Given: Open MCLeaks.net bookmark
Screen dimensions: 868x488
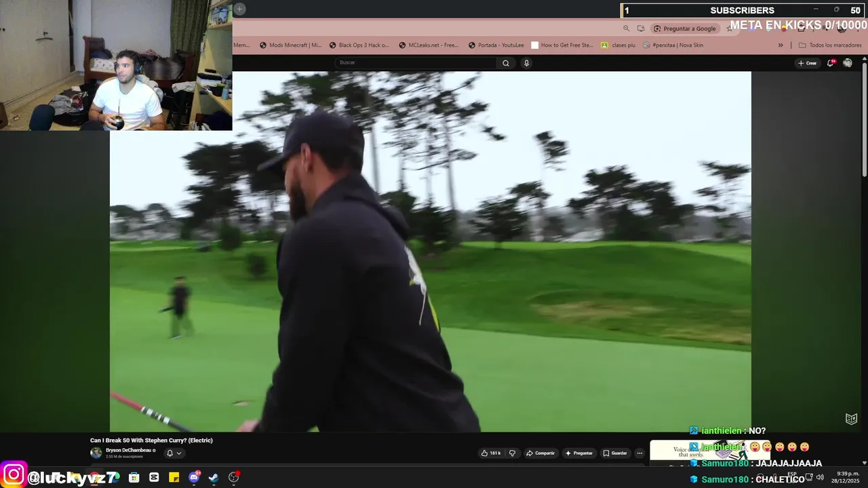Looking at the screenshot, I should 429,45.
